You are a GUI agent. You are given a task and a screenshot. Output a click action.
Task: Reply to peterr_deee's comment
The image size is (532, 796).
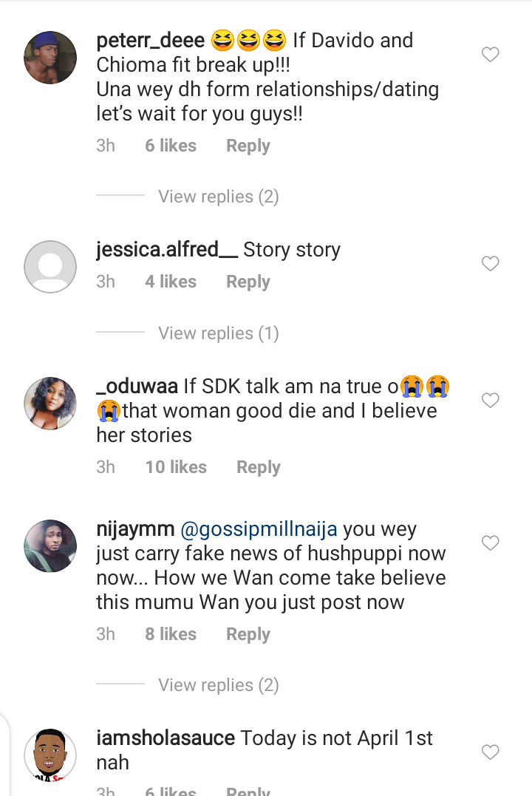click(248, 146)
